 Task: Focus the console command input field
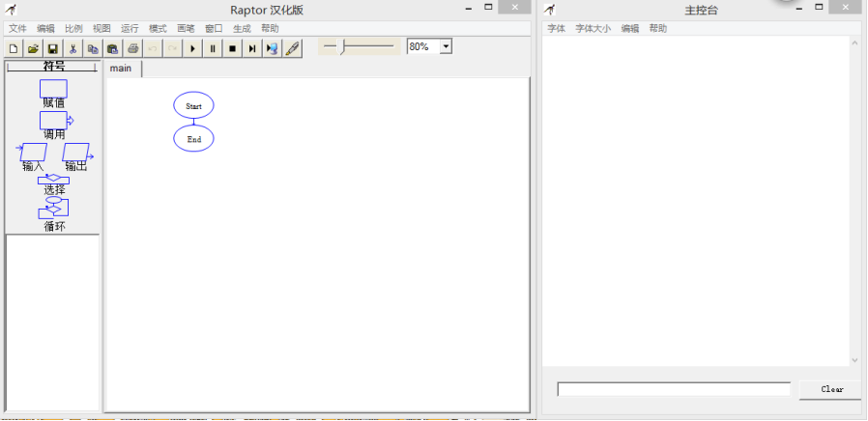click(x=674, y=389)
